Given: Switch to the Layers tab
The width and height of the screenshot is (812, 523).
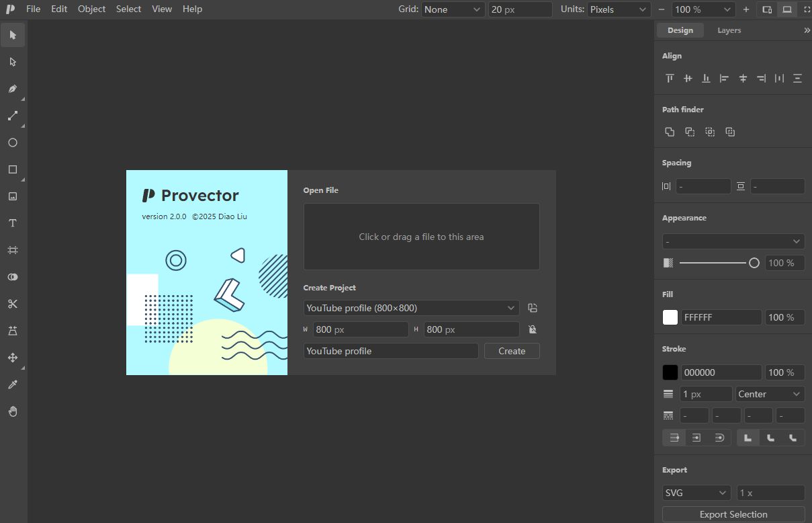Looking at the screenshot, I should pyautogui.click(x=729, y=30).
